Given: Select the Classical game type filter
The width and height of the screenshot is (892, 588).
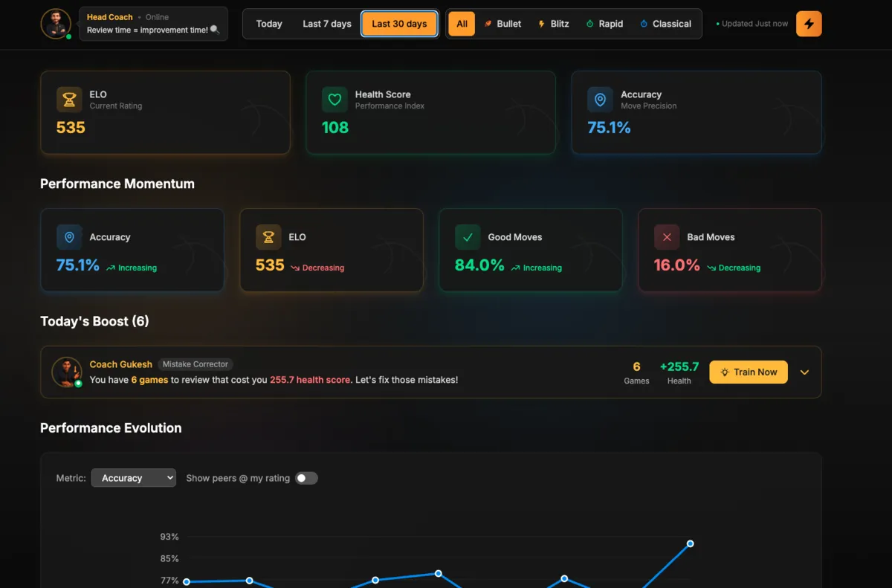Looking at the screenshot, I should pyautogui.click(x=665, y=23).
